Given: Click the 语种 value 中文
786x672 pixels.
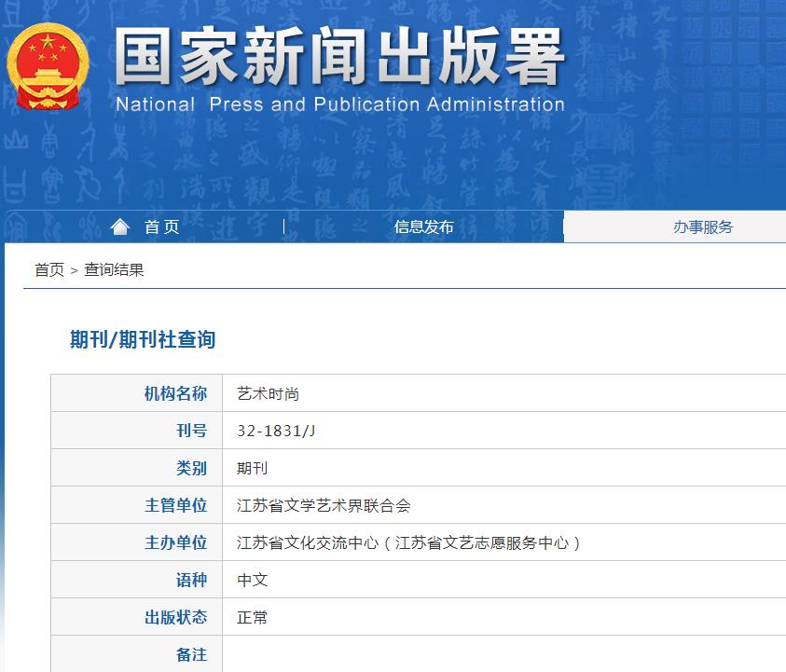Looking at the screenshot, I should click(250, 579).
